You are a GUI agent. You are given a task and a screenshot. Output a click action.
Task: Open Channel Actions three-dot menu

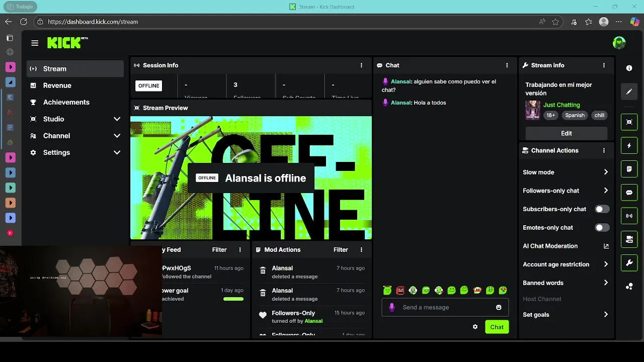click(x=604, y=150)
